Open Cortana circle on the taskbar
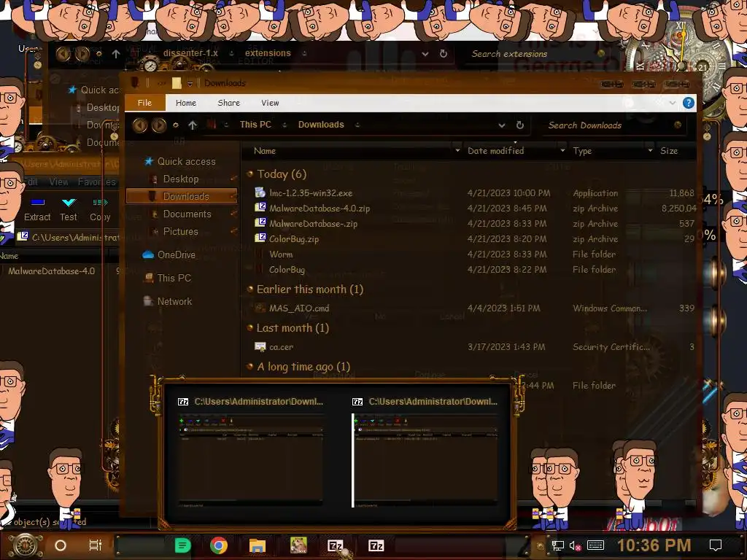Screen dimensions: 747x560 click(61, 545)
